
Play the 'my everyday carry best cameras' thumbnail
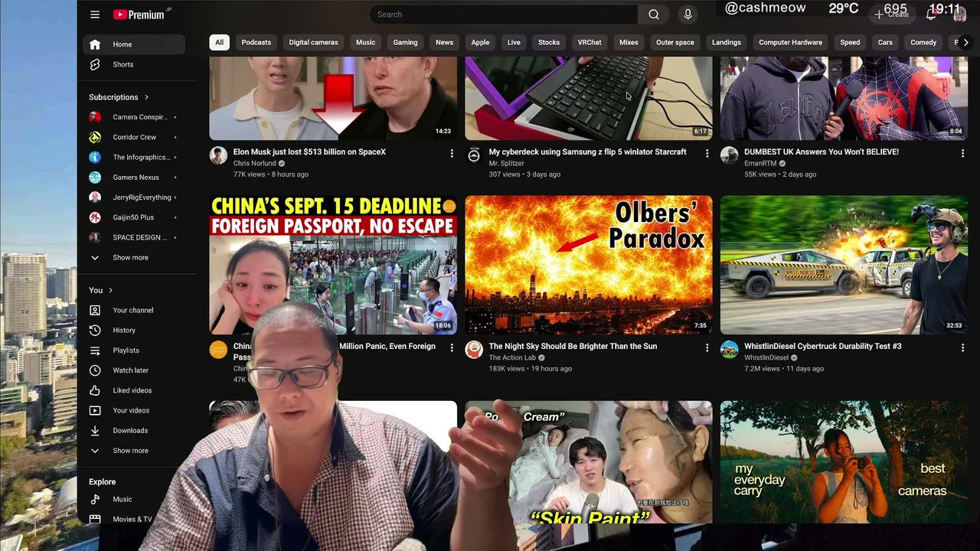(844, 462)
